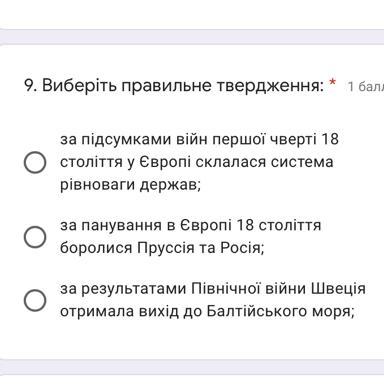Click the lavender divider above question 9
Viewport: 384px width, 384px height.
click(x=192, y=37)
